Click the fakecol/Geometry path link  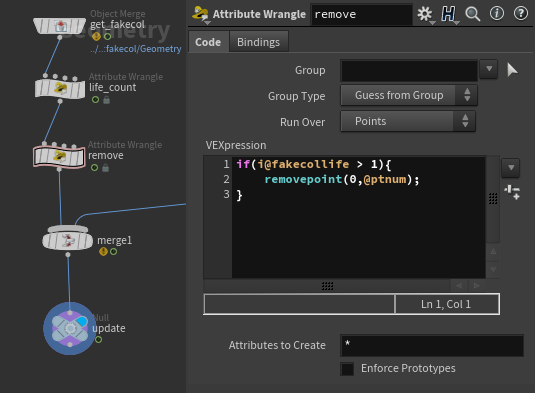tap(136, 49)
